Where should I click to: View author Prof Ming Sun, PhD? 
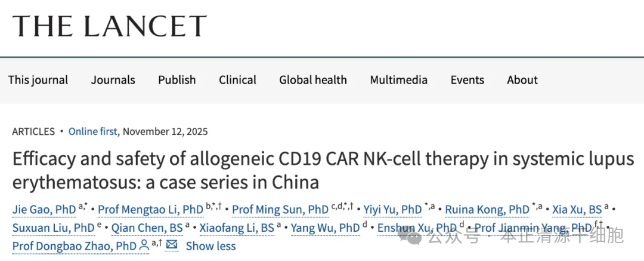(x=280, y=210)
